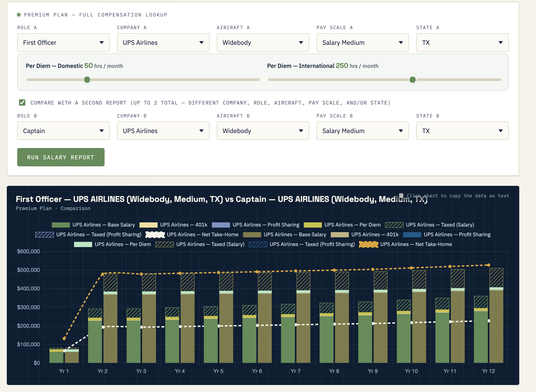Open the Pay Scale A dropdown

point(363,43)
